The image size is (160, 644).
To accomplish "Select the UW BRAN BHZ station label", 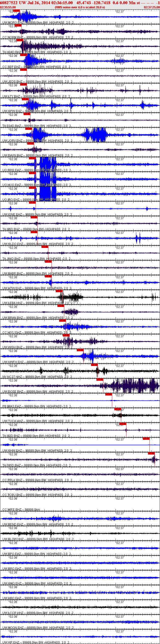I will coord(38,318).
